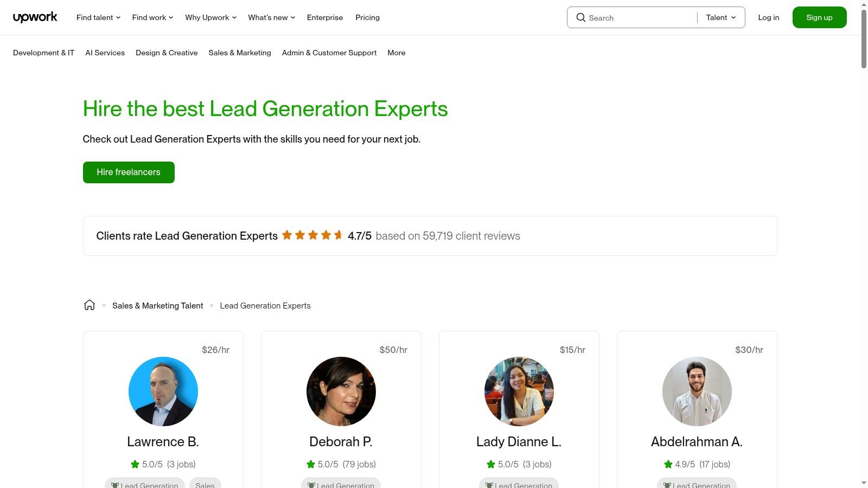The image size is (868, 488).
Task: Follow the Sales & Marketing Talent breadcrumb
Action: (x=157, y=306)
